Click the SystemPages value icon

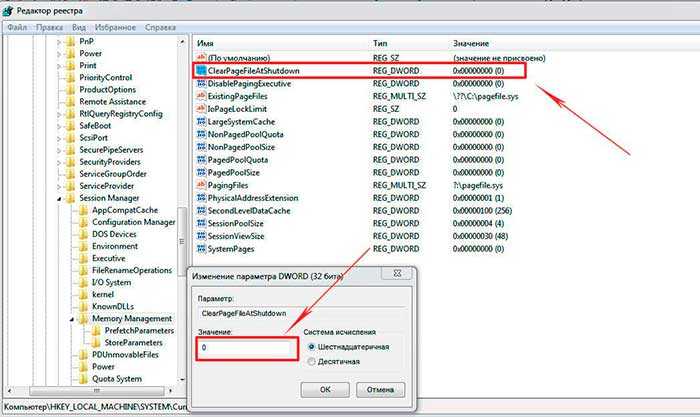[201, 249]
